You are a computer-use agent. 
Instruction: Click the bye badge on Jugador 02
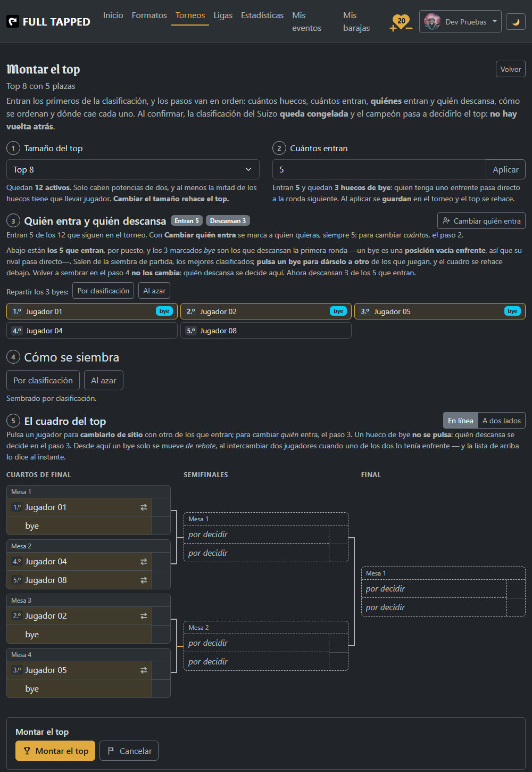[338, 311]
